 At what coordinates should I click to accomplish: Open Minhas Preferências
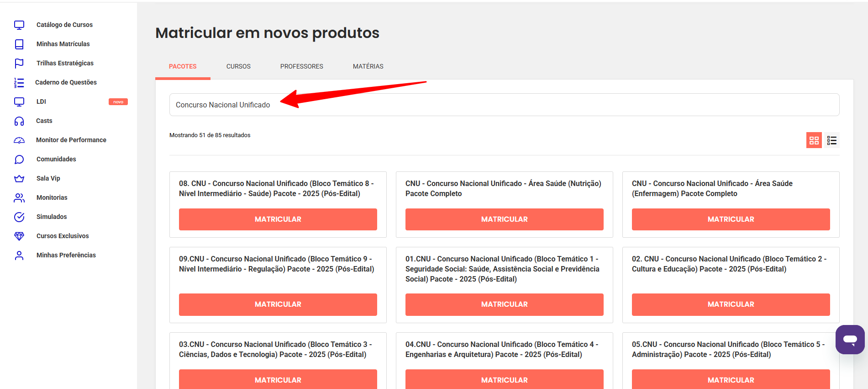coord(66,255)
